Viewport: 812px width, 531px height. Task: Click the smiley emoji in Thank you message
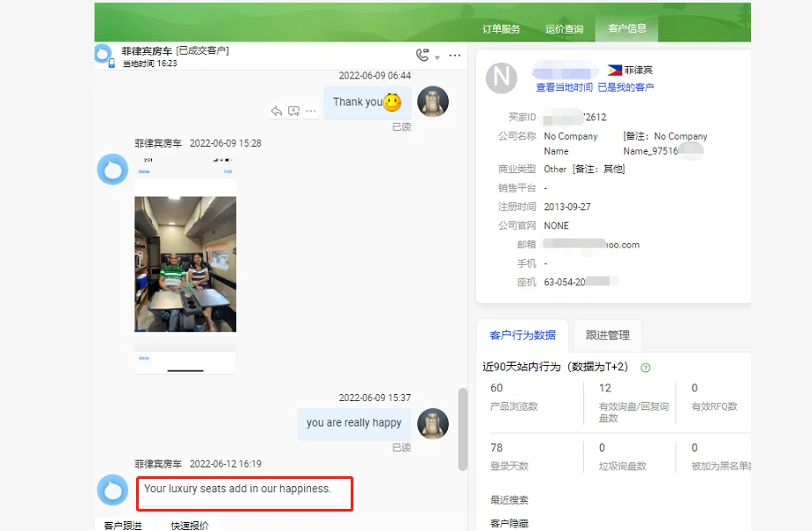[x=392, y=102]
